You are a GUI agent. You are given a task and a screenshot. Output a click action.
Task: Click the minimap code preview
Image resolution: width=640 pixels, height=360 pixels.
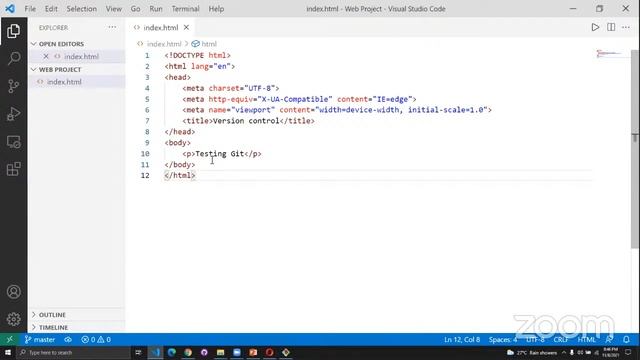coord(609,53)
